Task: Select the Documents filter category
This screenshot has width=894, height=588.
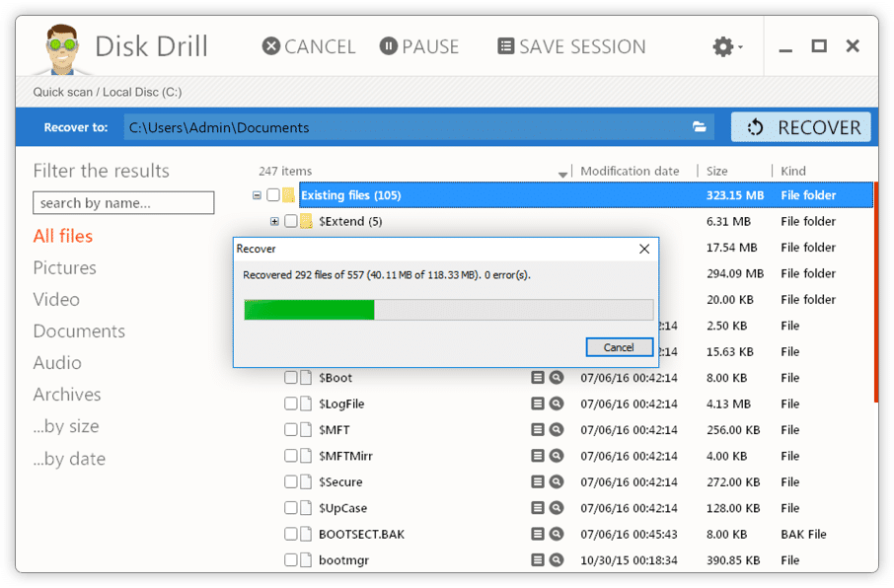Action: coord(79,331)
